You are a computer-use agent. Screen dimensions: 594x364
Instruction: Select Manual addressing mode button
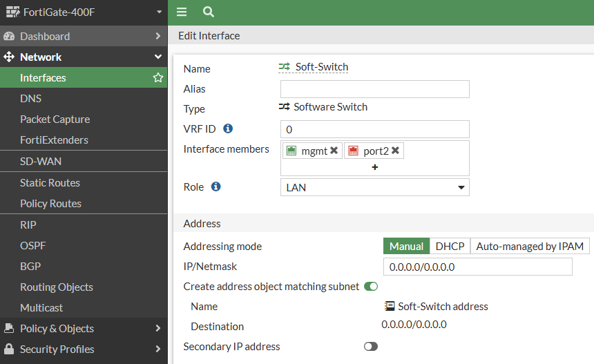406,247
